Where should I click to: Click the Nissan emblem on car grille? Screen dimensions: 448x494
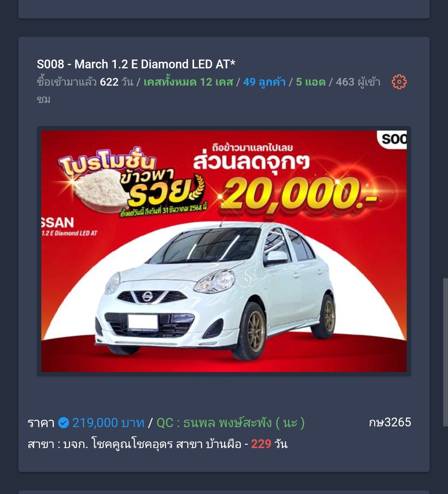coord(148,296)
